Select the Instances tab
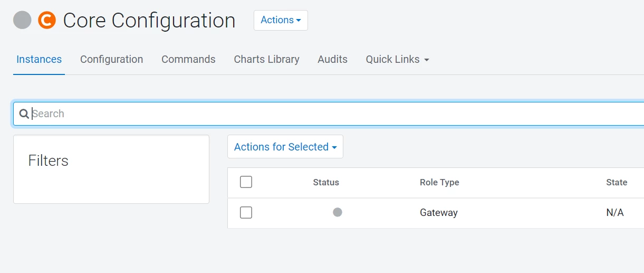Viewport: 644px width, 273px height. pos(39,59)
